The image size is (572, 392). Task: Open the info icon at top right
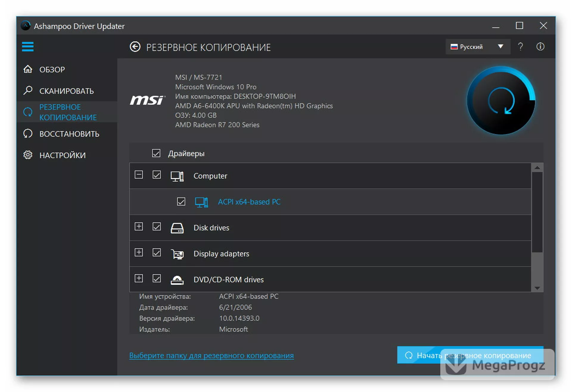[540, 47]
